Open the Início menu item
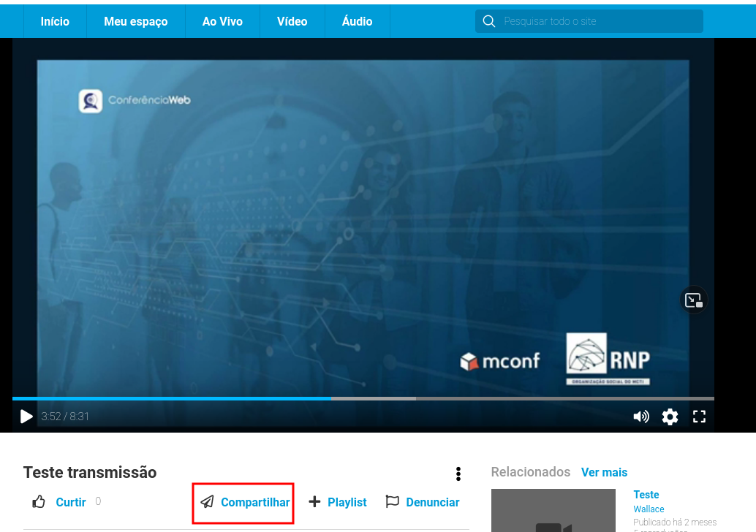Viewport: 756px width, 532px height. [55, 21]
